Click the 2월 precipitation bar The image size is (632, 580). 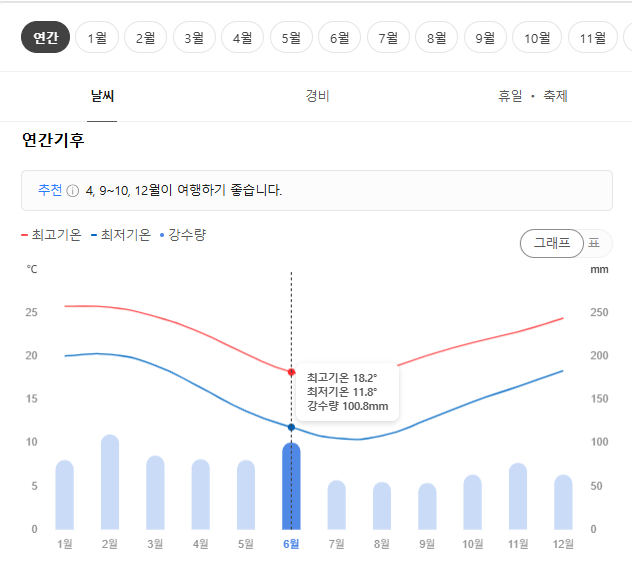pos(110,482)
